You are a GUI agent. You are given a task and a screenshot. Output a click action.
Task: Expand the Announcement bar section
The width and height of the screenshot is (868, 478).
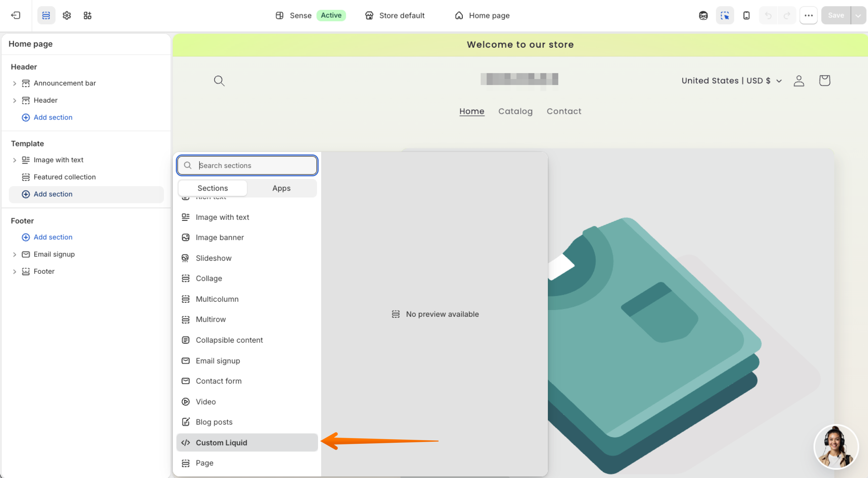coord(14,83)
